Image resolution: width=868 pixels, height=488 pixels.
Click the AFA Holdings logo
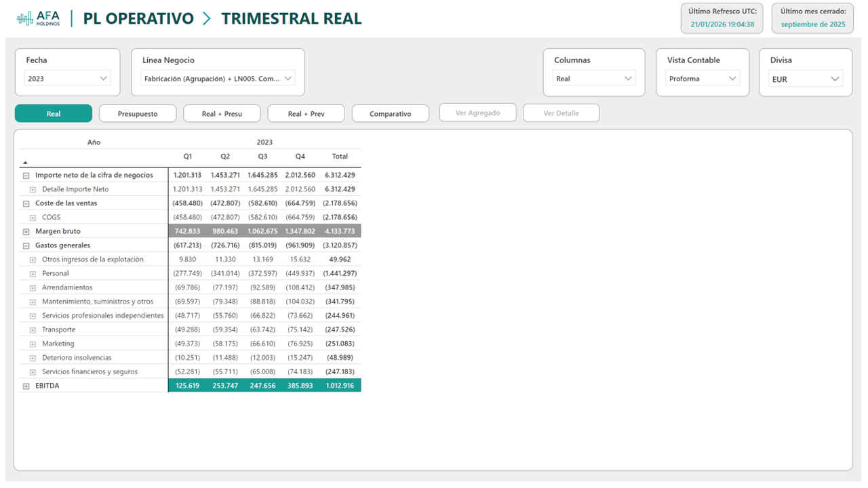click(38, 19)
